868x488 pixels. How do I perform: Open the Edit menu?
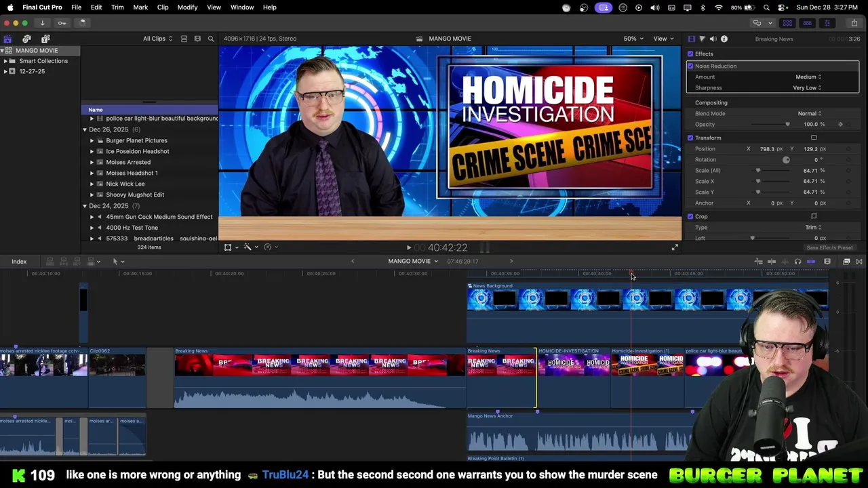click(x=96, y=7)
